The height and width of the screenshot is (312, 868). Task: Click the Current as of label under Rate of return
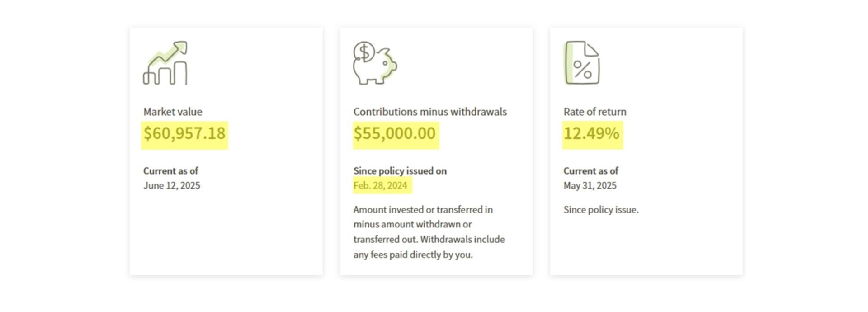(591, 171)
